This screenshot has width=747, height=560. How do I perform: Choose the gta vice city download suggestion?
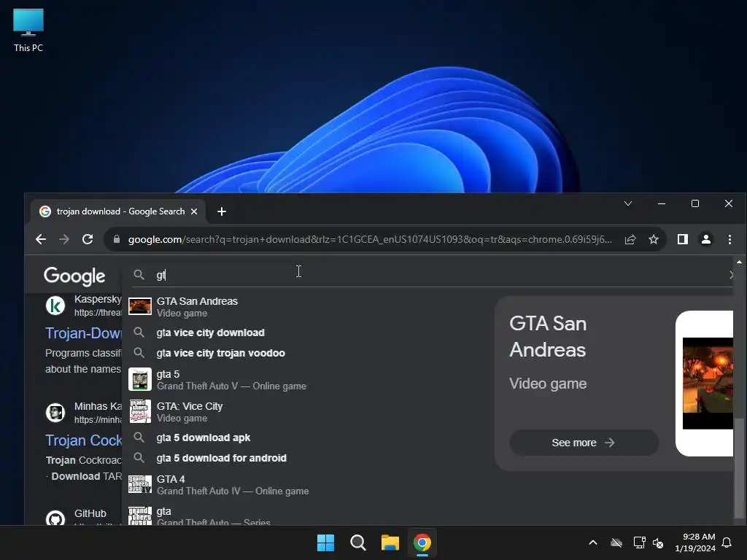(x=305, y=332)
